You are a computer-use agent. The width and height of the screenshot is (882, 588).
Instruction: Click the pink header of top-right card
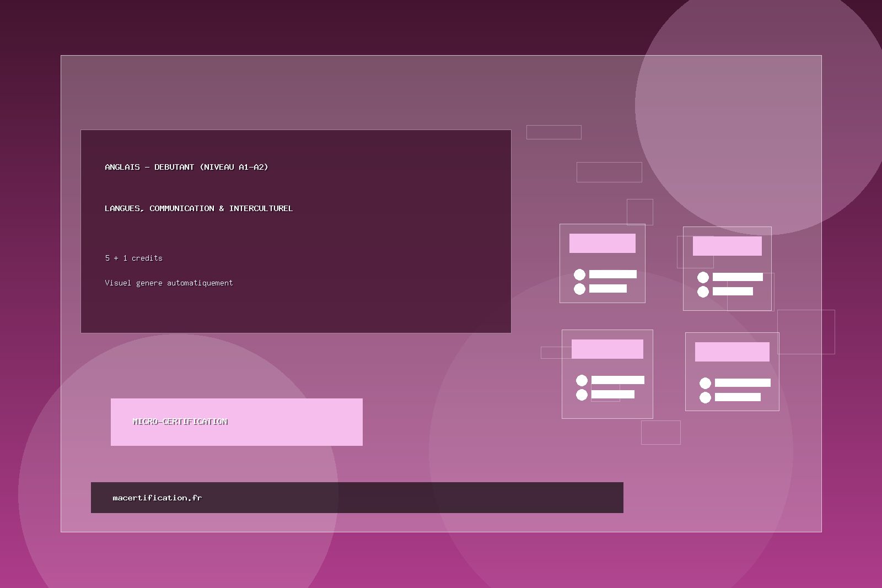727,246
